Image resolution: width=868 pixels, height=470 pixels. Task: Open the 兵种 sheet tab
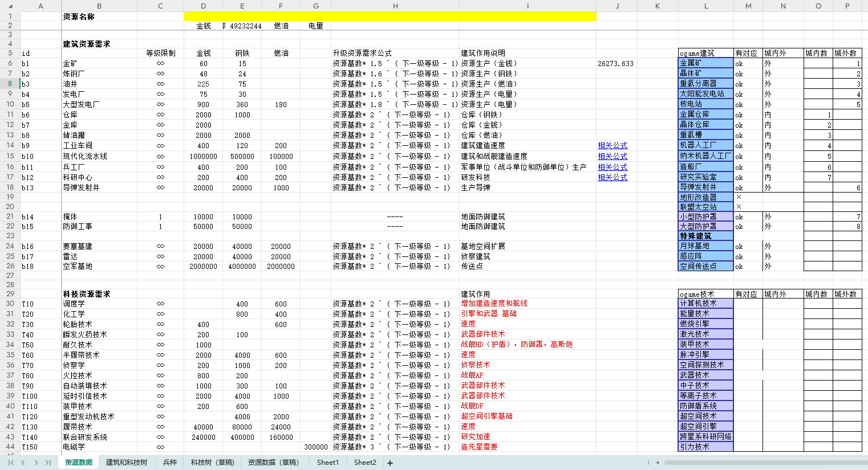(170, 463)
